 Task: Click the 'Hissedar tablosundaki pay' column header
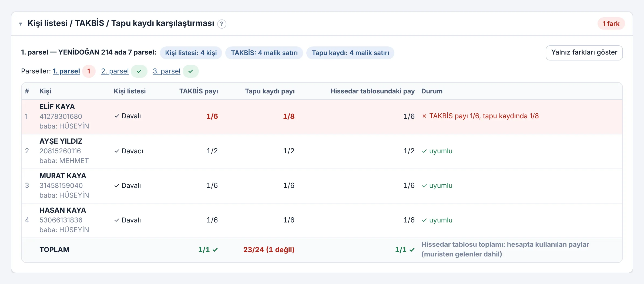click(373, 91)
